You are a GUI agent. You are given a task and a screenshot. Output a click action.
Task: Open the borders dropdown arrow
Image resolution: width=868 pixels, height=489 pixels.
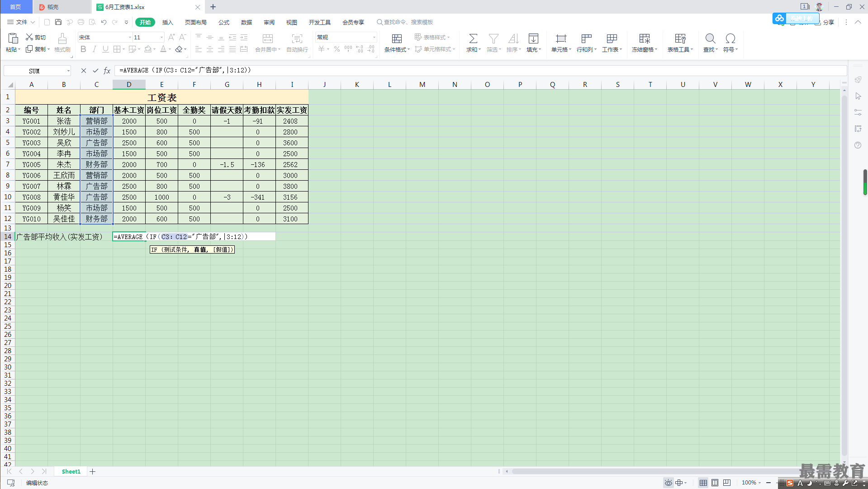point(123,49)
